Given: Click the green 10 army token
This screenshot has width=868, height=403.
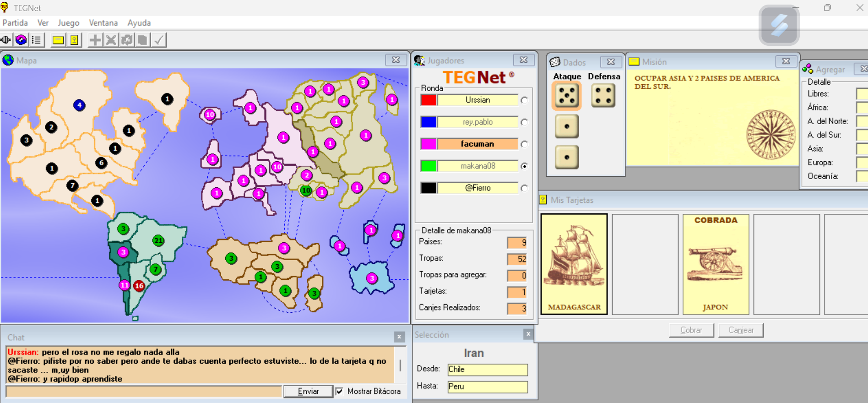Looking at the screenshot, I should (306, 190).
